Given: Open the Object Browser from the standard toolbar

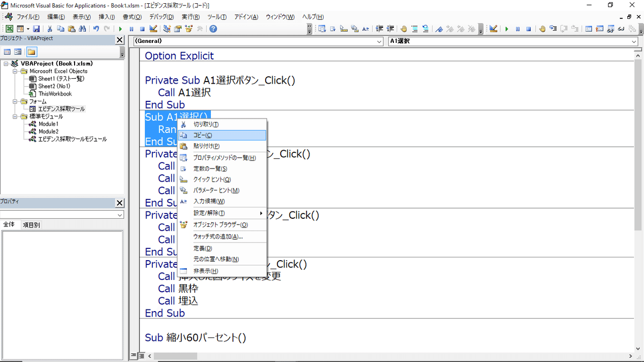Looking at the screenshot, I should pos(188,28).
